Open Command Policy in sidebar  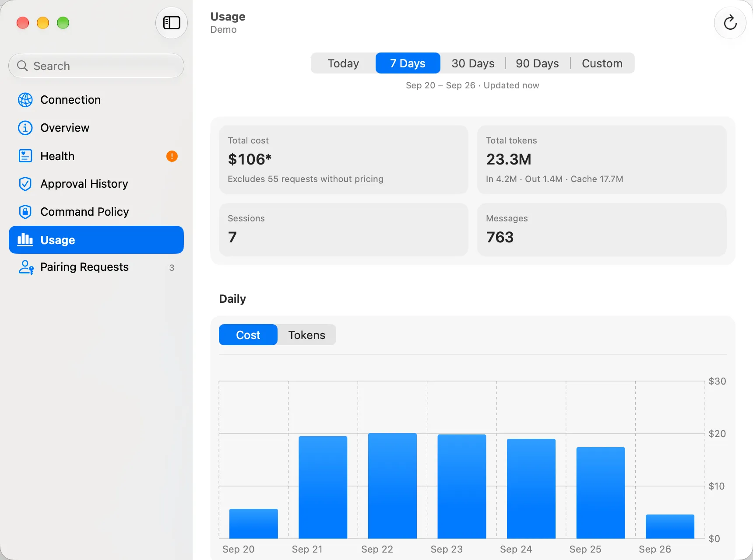click(x=96, y=212)
